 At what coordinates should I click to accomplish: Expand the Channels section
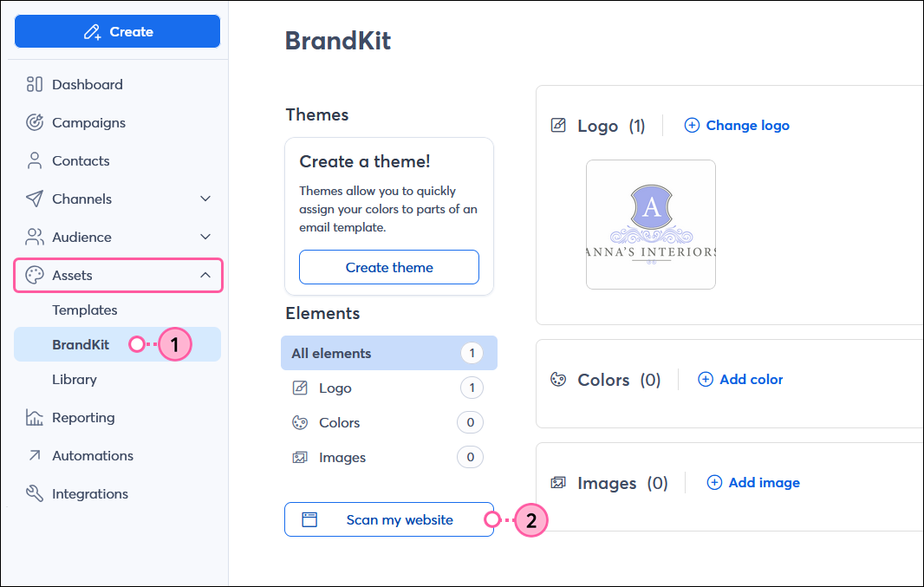(x=205, y=199)
